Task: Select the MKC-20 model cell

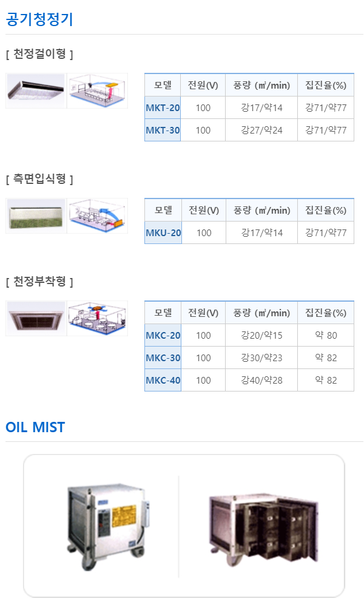Action: pyautogui.click(x=163, y=335)
